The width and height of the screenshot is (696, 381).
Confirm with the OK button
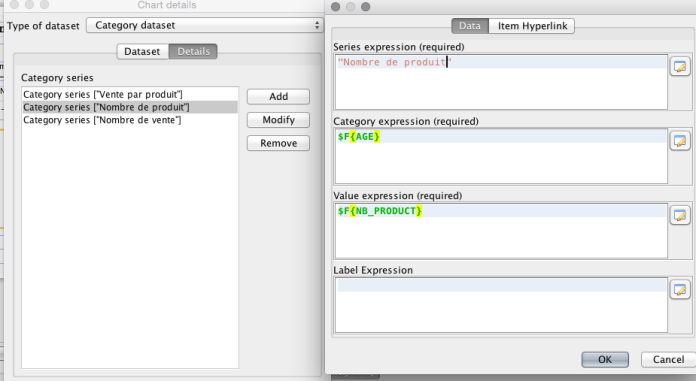[x=605, y=359]
